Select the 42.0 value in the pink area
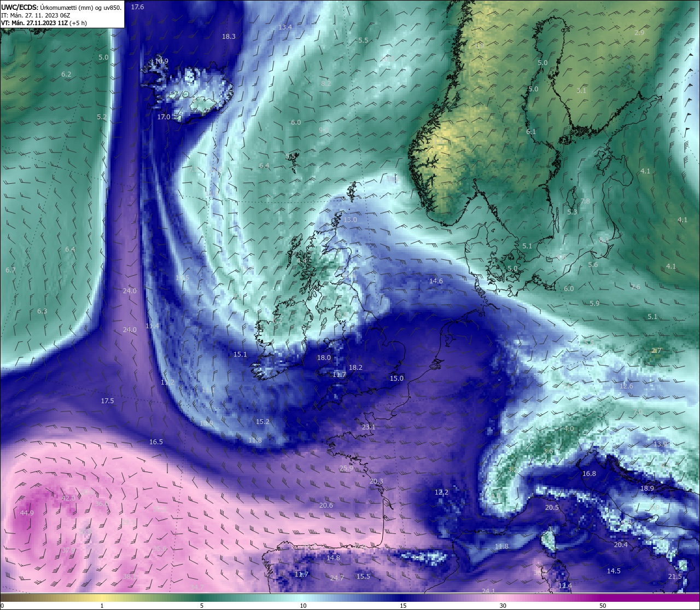The height and width of the screenshot is (610, 700). click(68, 498)
